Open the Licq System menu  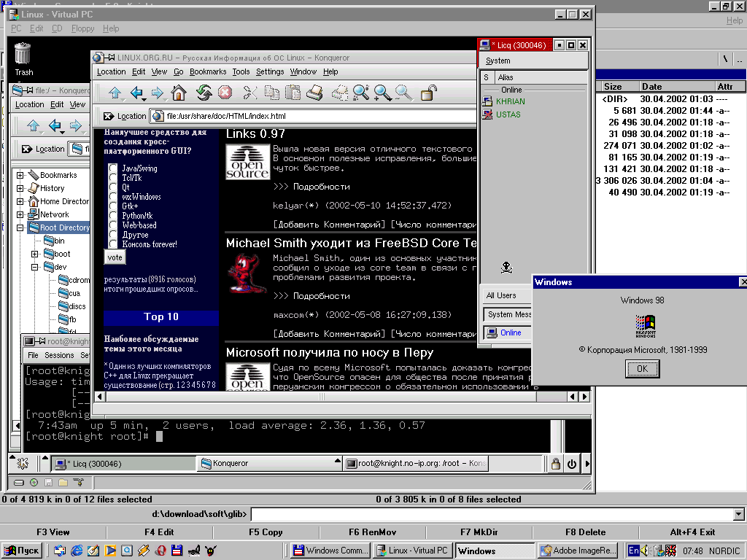(498, 61)
